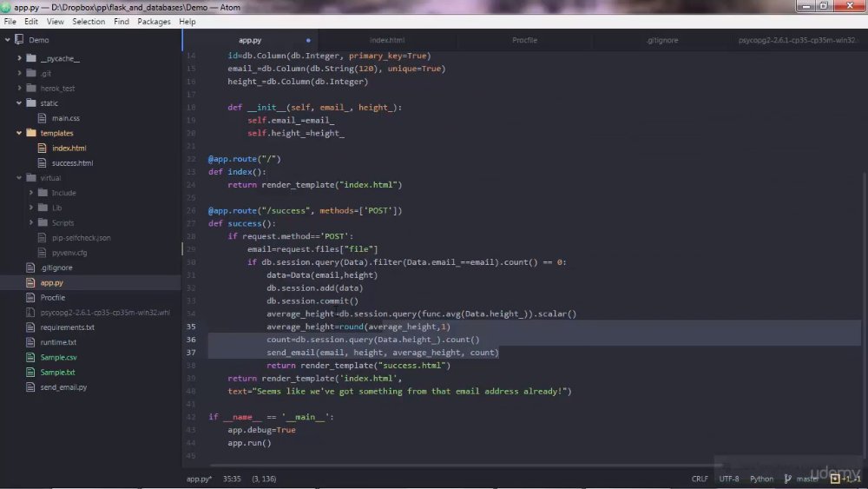Switch to the Procfile tab
This screenshot has width=868, height=489.
524,41
